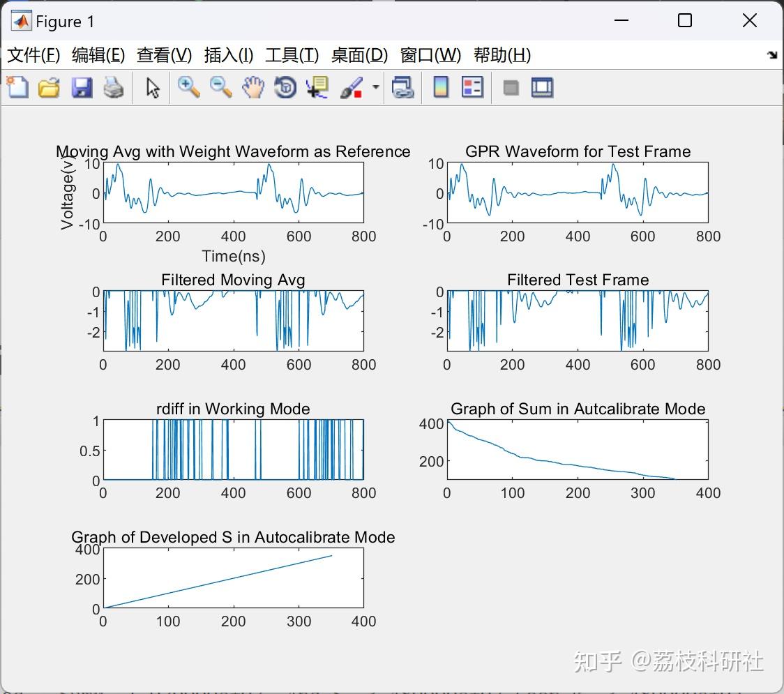Open the brush tool dropdown arrow
This screenshot has height=694, width=784.
[x=375, y=87]
